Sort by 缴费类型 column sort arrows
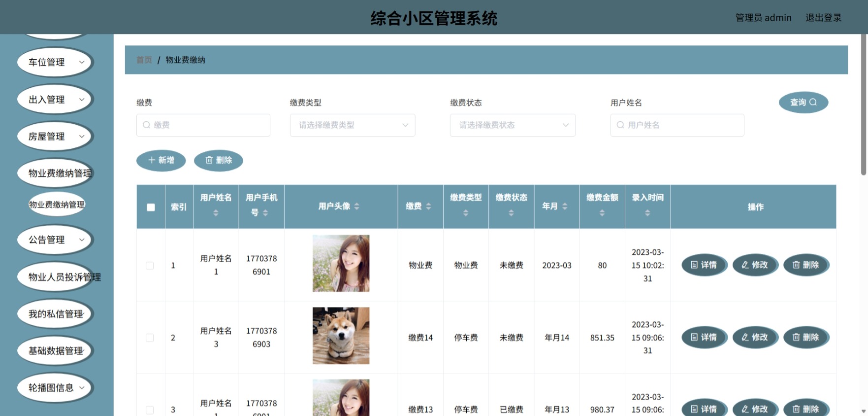Screen dimensions: 868x416 [x=466, y=213]
